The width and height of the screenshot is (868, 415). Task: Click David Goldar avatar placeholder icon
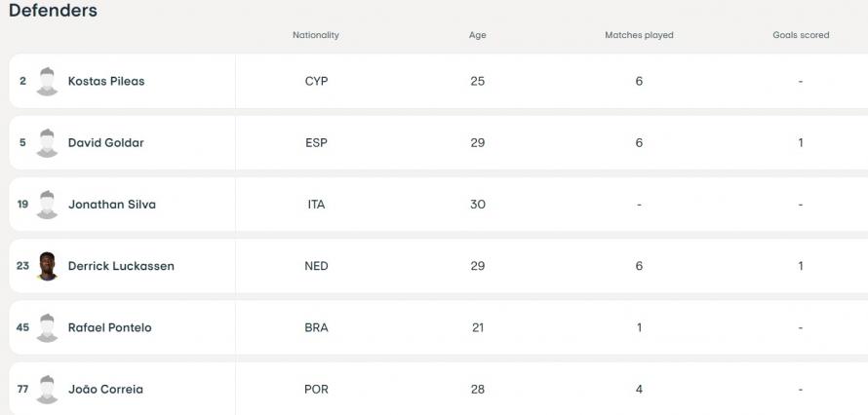click(x=47, y=142)
